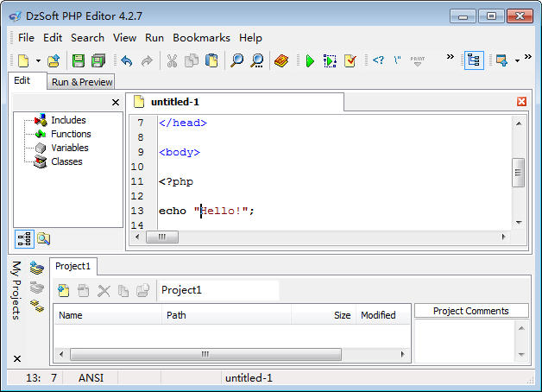The image size is (542, 392).
Task: Select the untitled-1 document tab
Action: pos(235,102)
